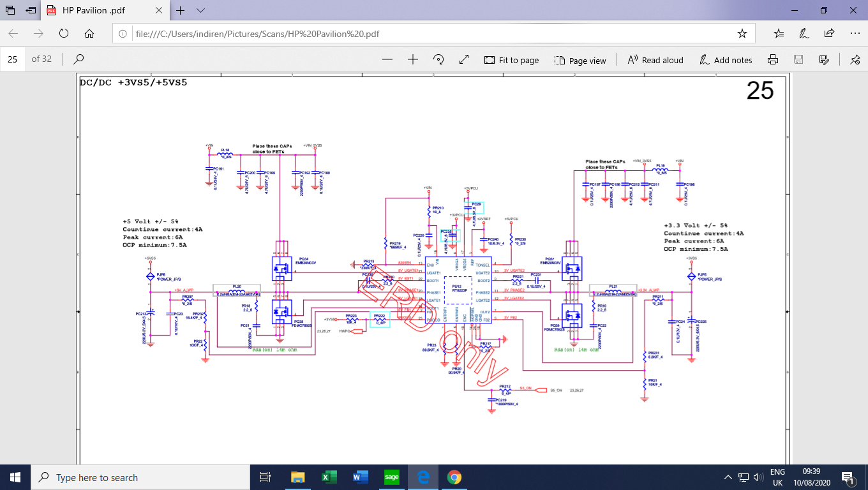Click the Rotate icon in PDF toolbar
This screenshot has height=490, width=868.
click(438, 59)
